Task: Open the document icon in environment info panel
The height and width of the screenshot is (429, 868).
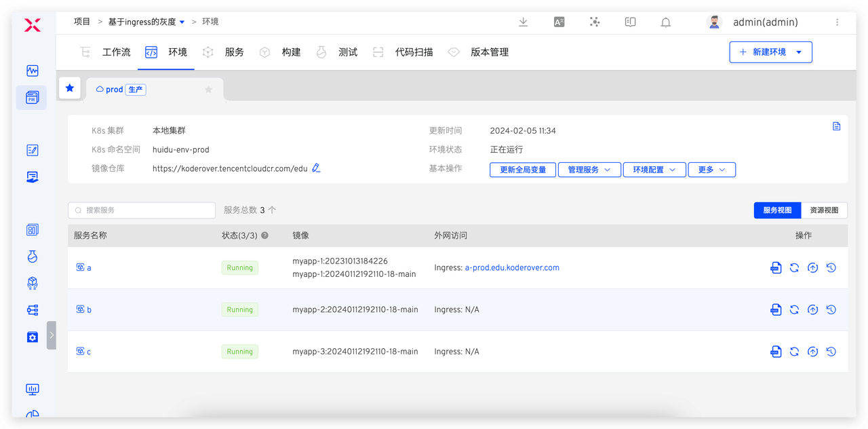Action: 837,126
